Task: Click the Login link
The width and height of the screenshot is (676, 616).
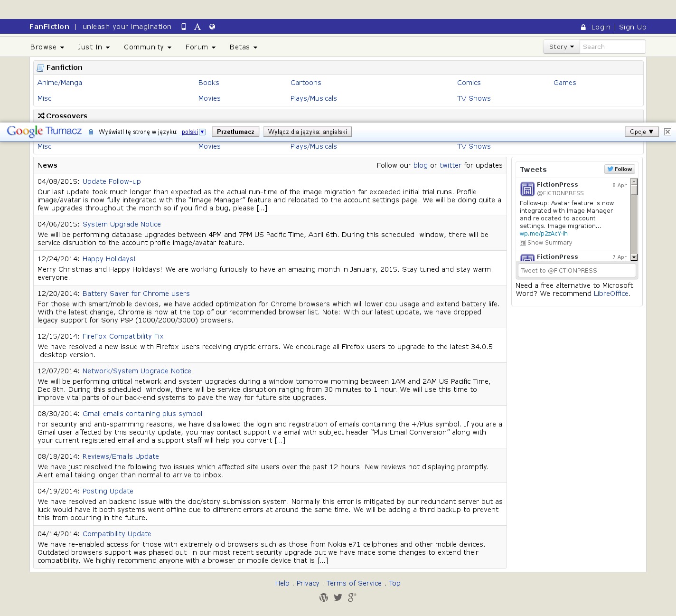Action: (x=601, y=27)
